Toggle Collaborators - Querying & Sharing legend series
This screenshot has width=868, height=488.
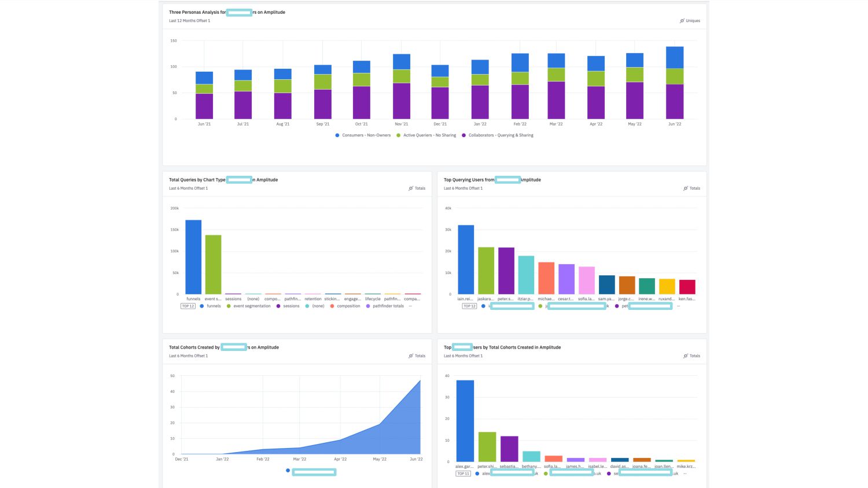(498, 135)
